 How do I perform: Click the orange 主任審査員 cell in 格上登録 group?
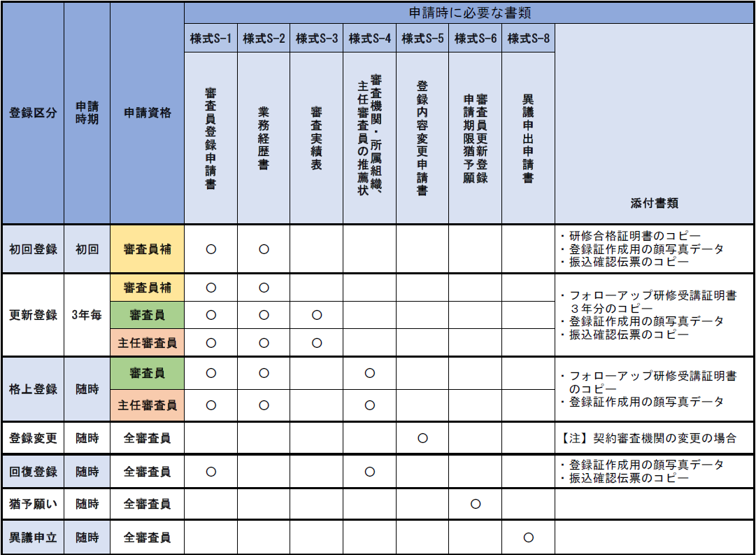147,405
